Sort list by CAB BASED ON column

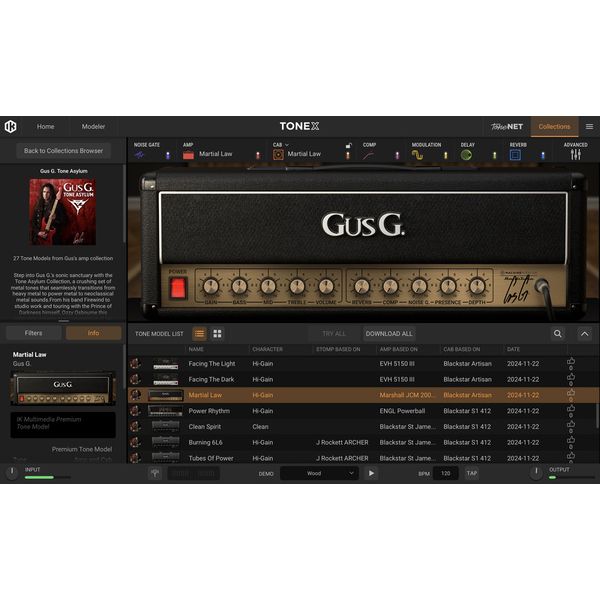(461, 349)
